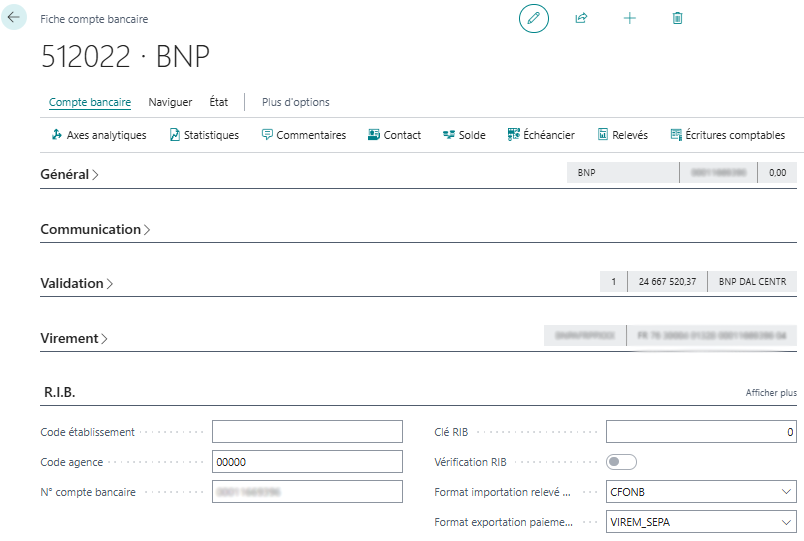
Task: Expand the Virement section
Action: 73,338
